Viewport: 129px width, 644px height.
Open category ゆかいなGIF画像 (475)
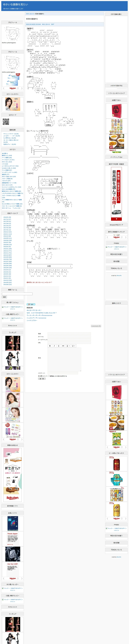pyautogui.click(x=8, y=189)
